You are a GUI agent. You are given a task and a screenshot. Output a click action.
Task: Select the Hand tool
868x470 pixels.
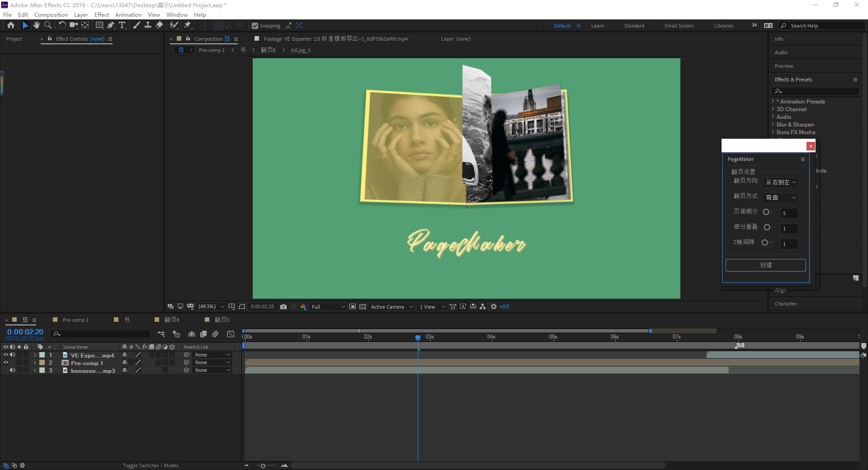[36, 25]
